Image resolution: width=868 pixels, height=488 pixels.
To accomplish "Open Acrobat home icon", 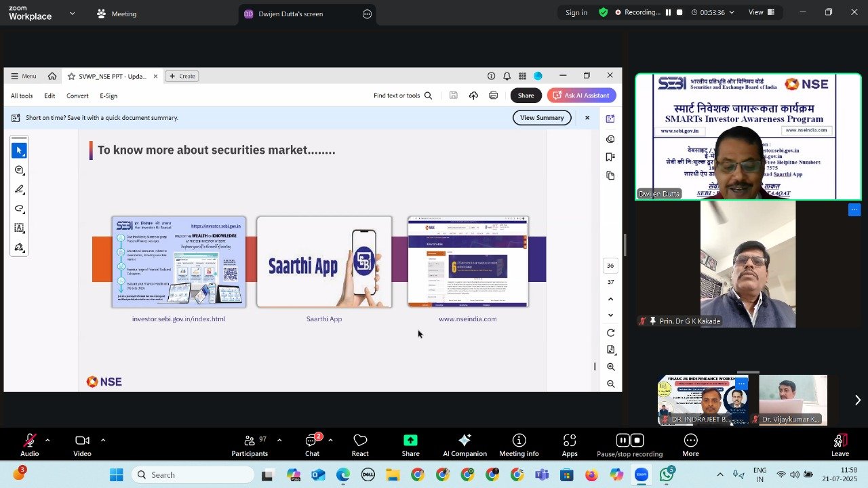I will (x=52, y=76).
